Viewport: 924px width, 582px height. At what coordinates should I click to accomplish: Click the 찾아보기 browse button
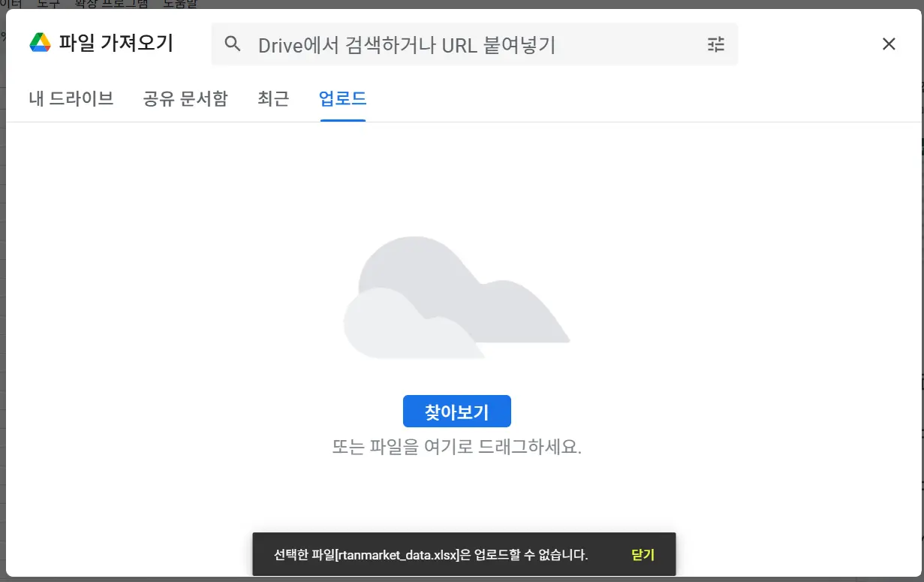coord(457,412)
